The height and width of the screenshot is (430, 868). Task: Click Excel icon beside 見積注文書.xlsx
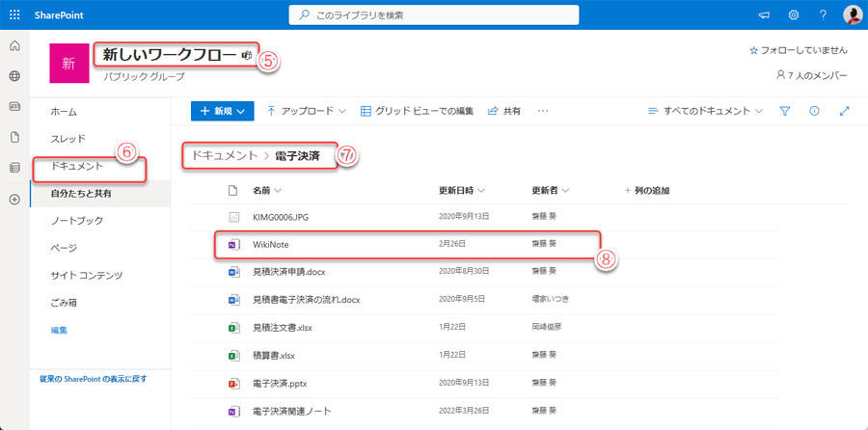pyautogui.click(x=233, y=327)
